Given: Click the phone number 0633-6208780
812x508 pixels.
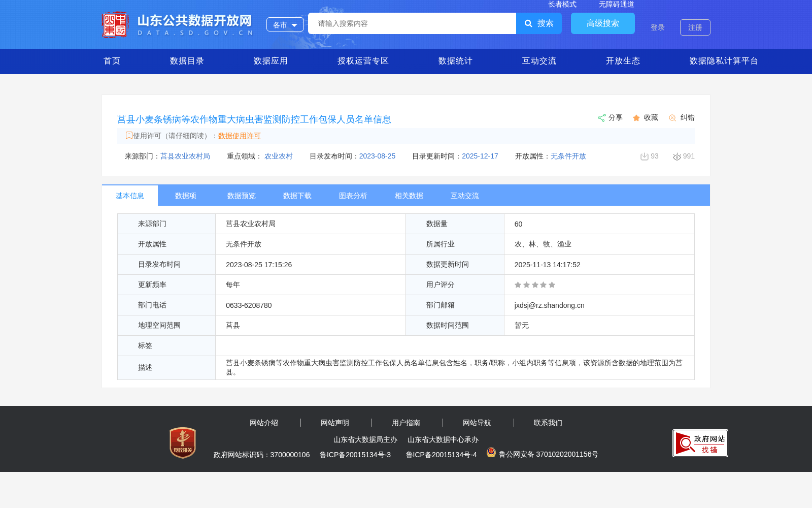Looking at the screenshot, I should click(x=249, y=305).
